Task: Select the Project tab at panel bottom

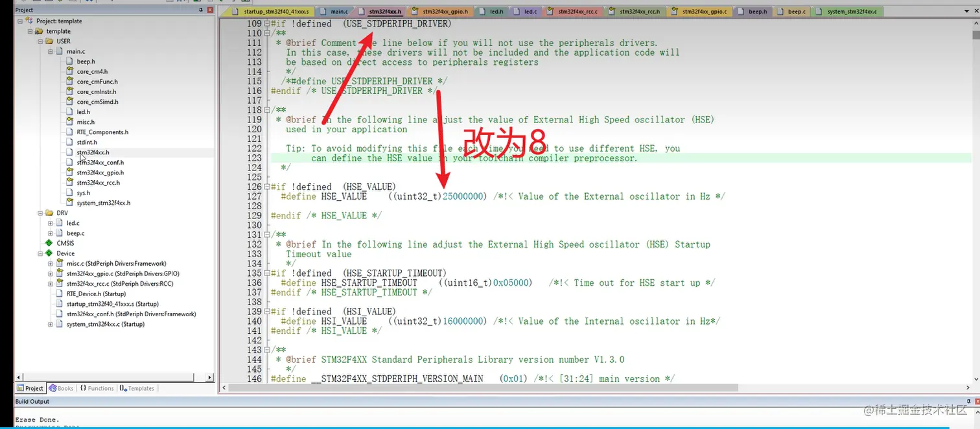Action: click(30, 388)
